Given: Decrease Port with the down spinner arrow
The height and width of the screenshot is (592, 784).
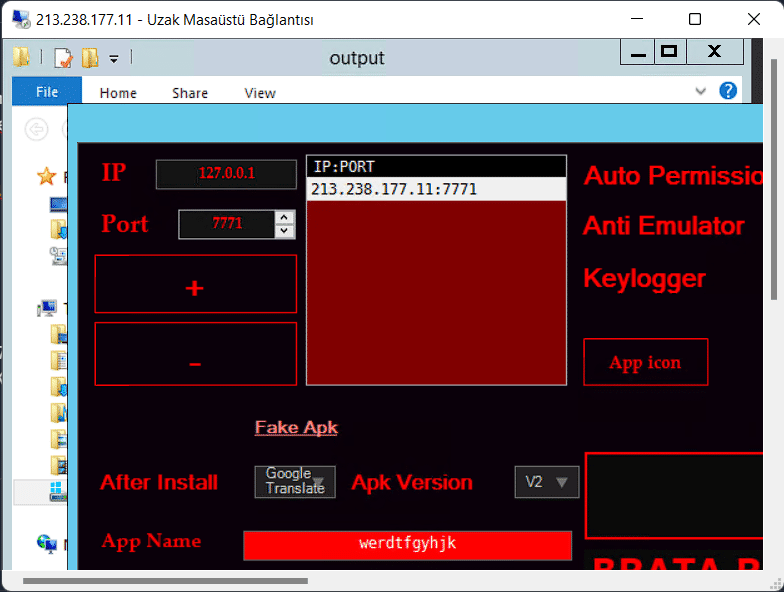Looking at the screenshot, I should [284, 231].
